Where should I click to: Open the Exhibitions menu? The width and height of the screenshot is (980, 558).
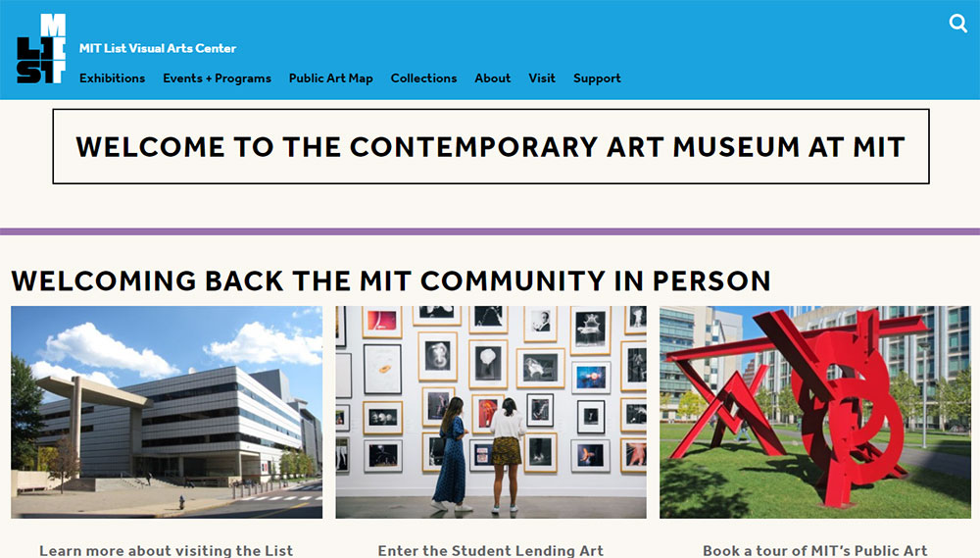tap(112, 78)
